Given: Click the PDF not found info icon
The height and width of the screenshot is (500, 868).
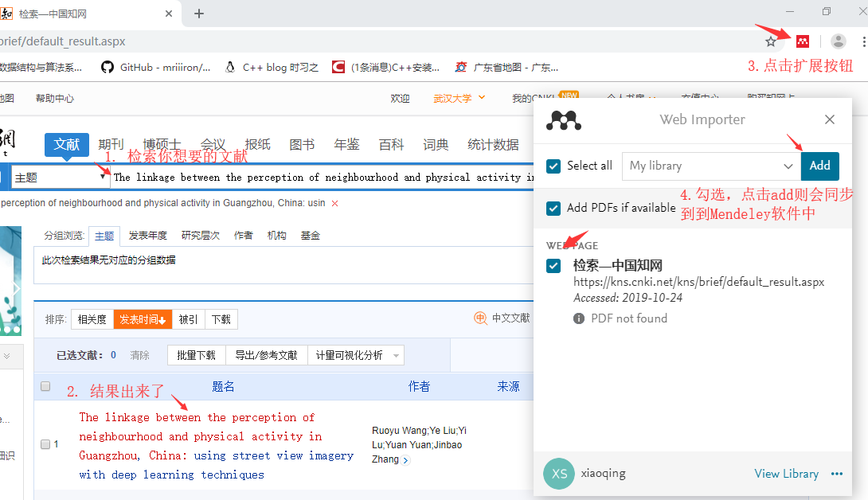Looking at the screenshot, I should [x=579, y=318].
